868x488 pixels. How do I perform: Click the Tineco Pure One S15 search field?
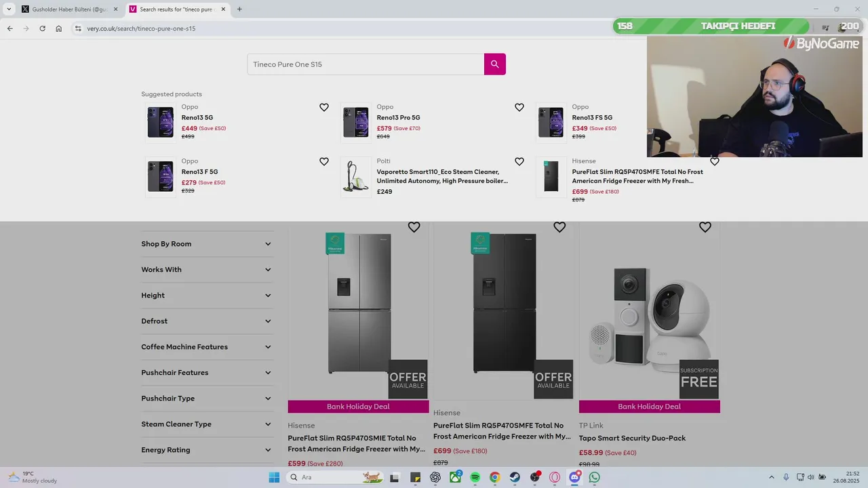click(366, 64)
